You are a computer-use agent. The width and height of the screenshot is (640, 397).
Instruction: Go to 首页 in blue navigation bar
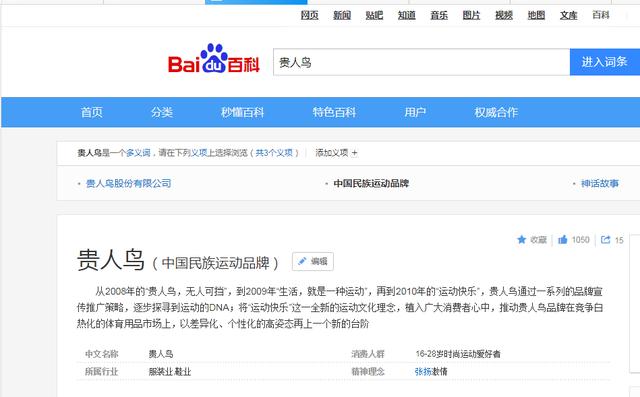click(x=92, y=112)
